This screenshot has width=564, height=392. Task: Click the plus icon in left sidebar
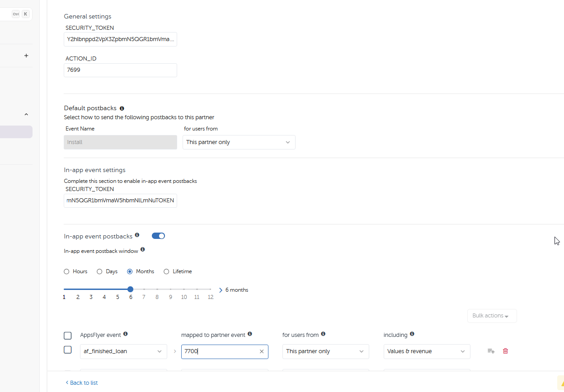[x=26, y=56]
